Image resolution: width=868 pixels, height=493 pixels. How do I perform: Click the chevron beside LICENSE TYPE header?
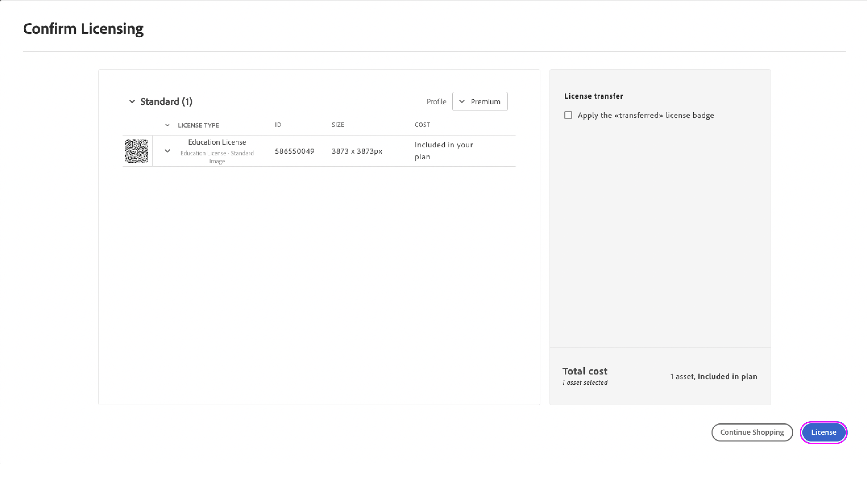click(x=167, y=125)
